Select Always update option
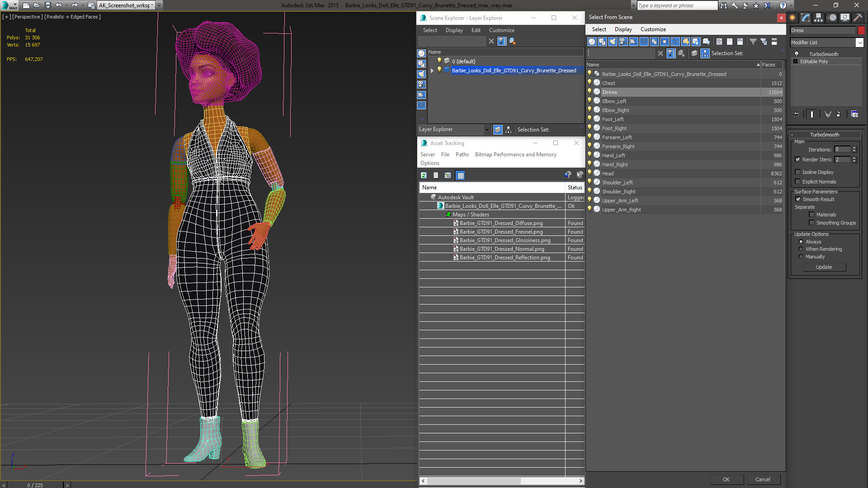868x488 pixels. pos(801,242)
